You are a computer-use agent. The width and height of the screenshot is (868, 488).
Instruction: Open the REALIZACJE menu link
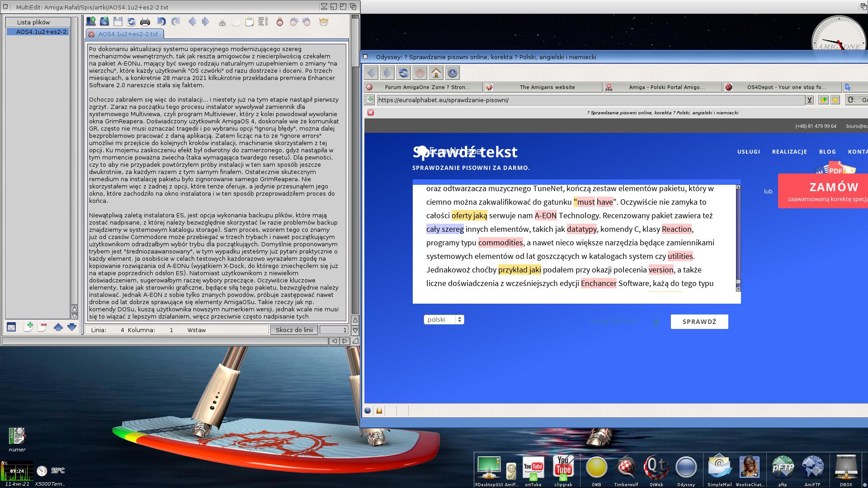point(789,152)
